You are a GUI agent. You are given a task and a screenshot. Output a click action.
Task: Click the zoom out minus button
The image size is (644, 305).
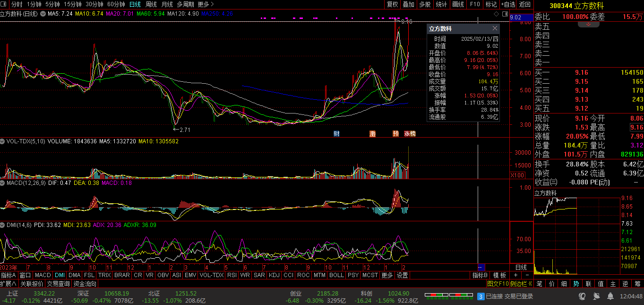(x=527, y=275)
